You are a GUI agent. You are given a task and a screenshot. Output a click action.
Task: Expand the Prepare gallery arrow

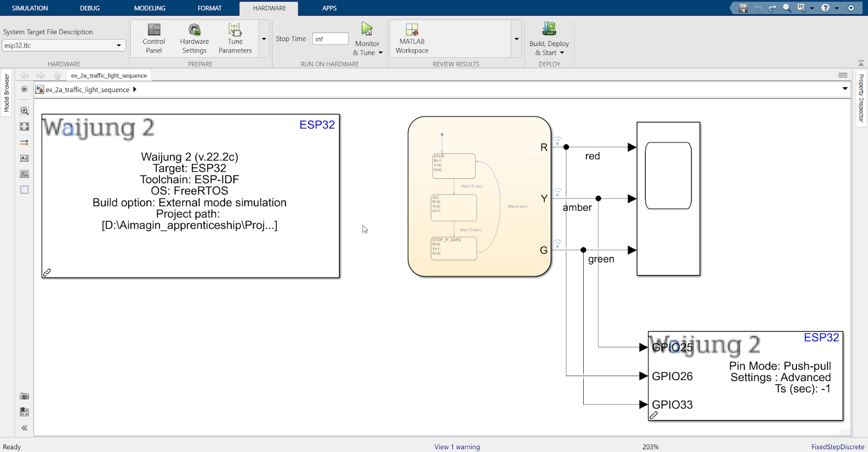[264, 39]
